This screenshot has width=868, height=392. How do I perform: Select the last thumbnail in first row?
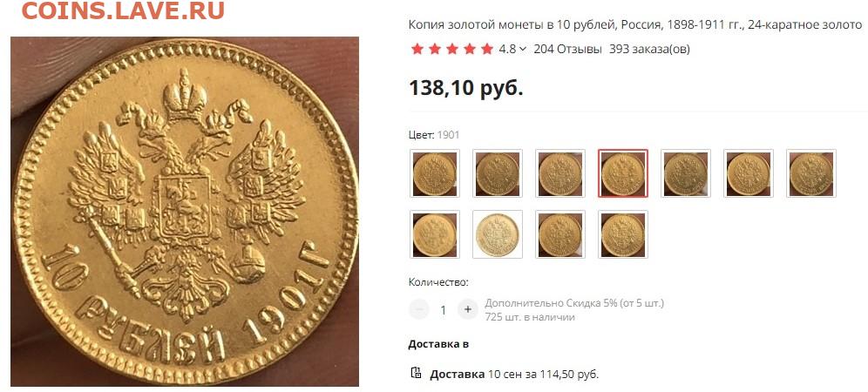[x=811, y=173]
